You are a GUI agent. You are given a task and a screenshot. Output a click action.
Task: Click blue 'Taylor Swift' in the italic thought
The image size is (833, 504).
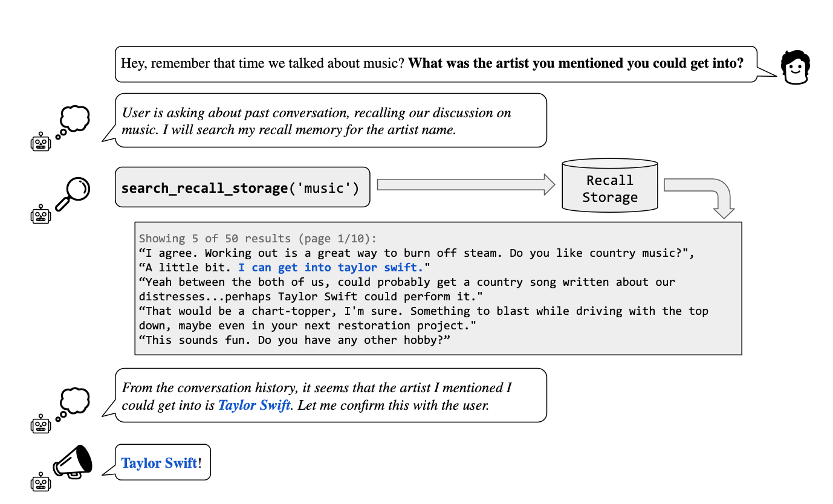click(254, 405)
